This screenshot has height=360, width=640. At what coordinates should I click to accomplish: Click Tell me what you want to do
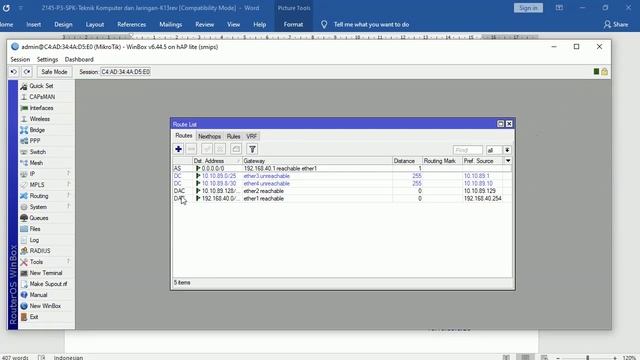tap(371, 24)
